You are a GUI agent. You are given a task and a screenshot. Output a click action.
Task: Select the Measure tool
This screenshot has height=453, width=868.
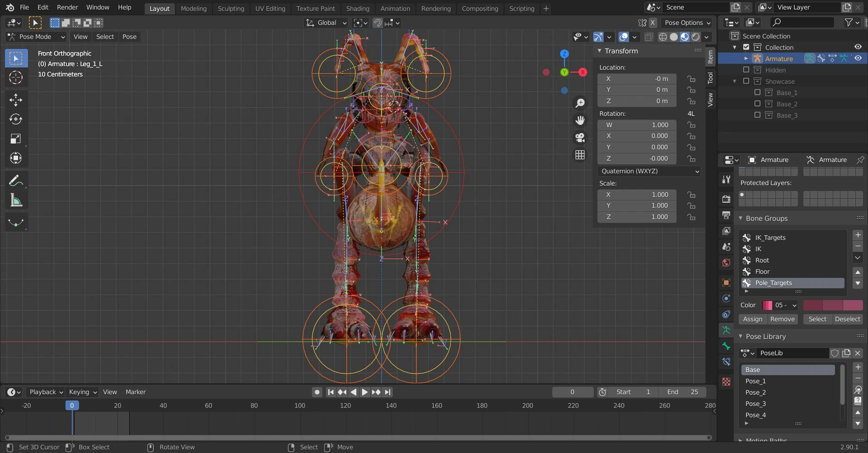16,200
